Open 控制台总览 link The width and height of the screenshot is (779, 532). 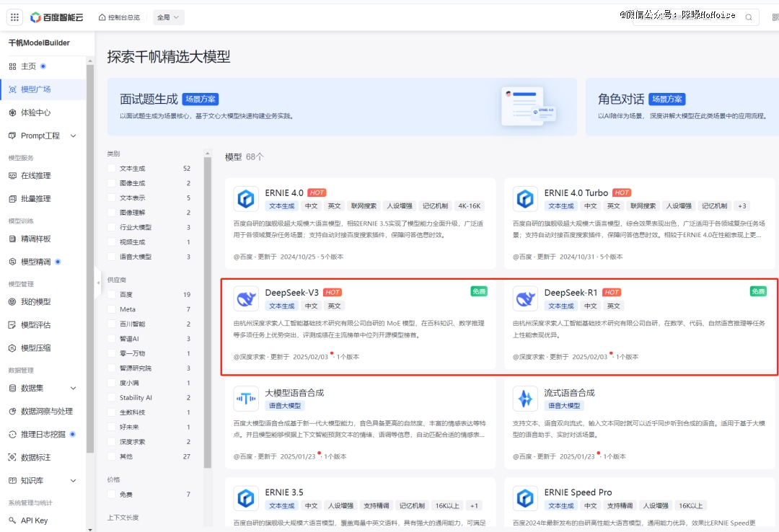[x=119, y=17]
